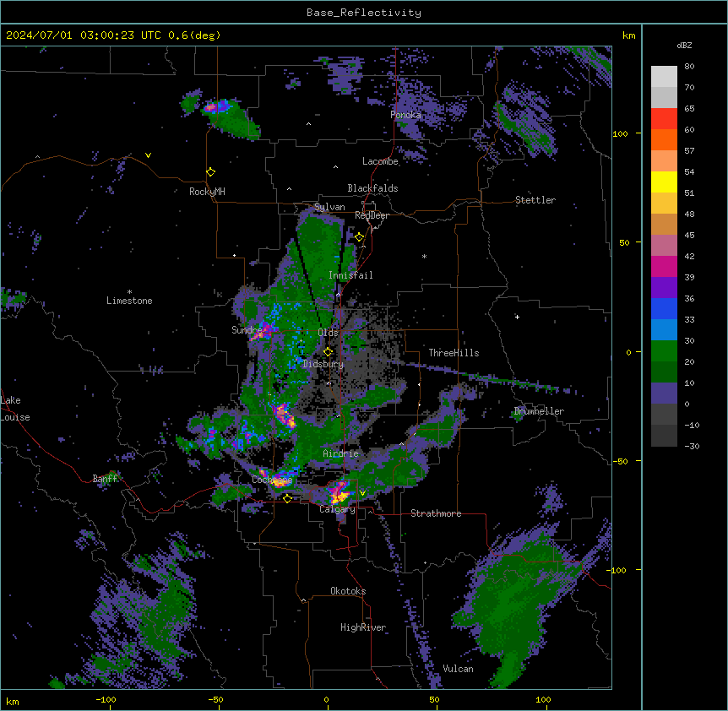Click the Limestone label
The image size is (728, 711).
tap(129, 301)
